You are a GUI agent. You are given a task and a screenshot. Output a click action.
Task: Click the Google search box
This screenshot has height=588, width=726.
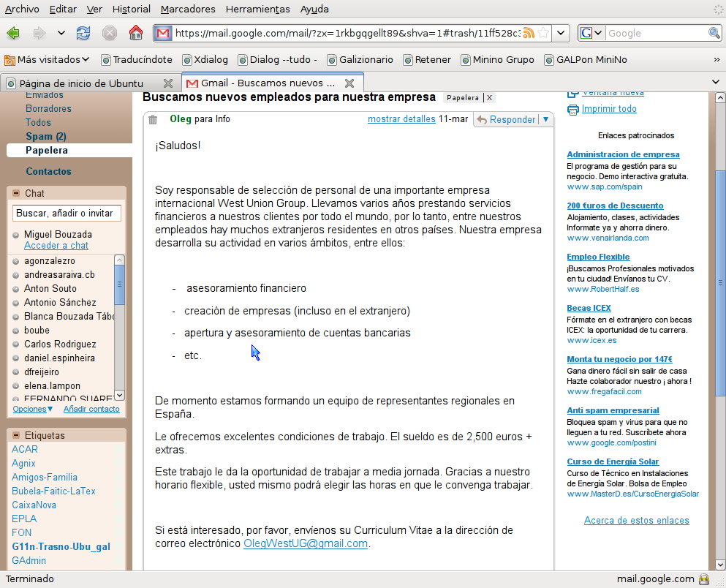pyautogui.click(x=656, y=33)
